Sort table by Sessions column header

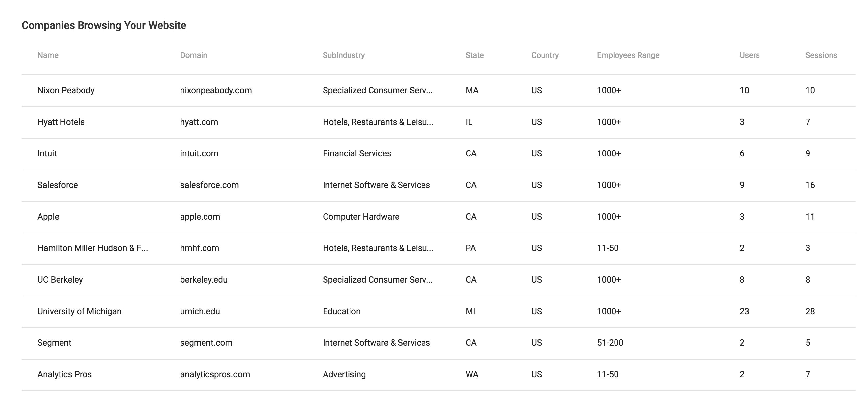coord(821,55)
